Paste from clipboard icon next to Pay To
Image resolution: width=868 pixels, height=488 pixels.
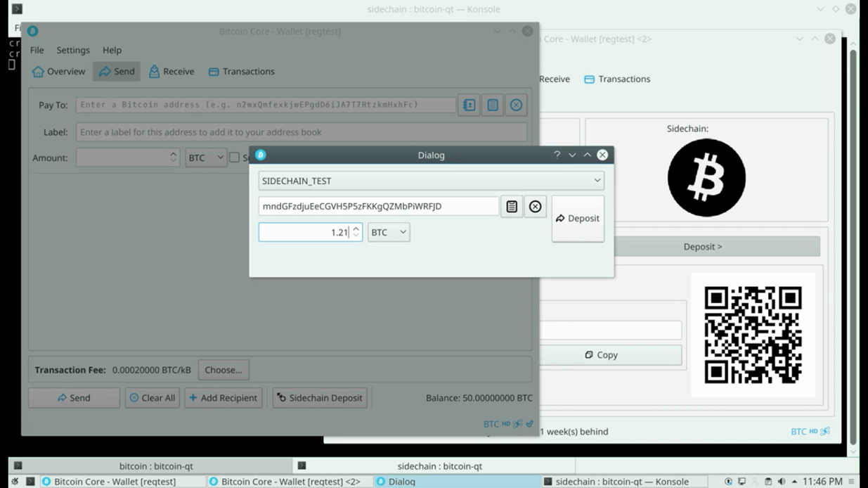click(493, 105)
